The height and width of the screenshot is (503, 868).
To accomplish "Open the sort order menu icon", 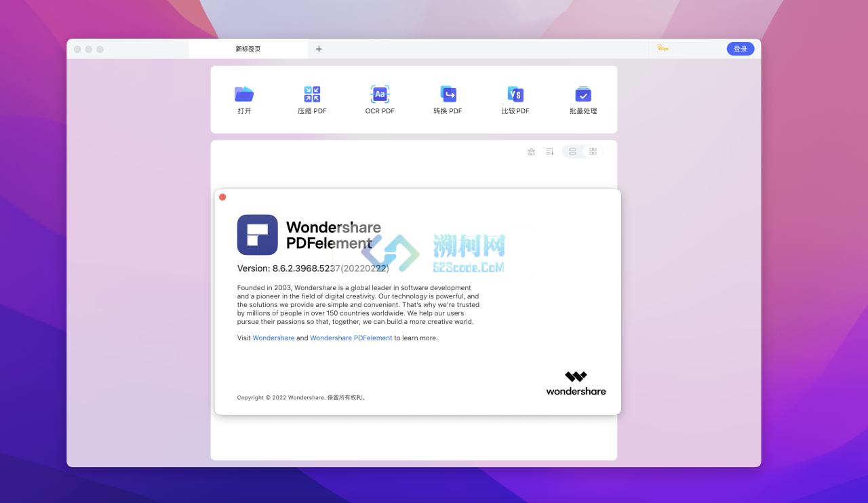I will [550, 151].
